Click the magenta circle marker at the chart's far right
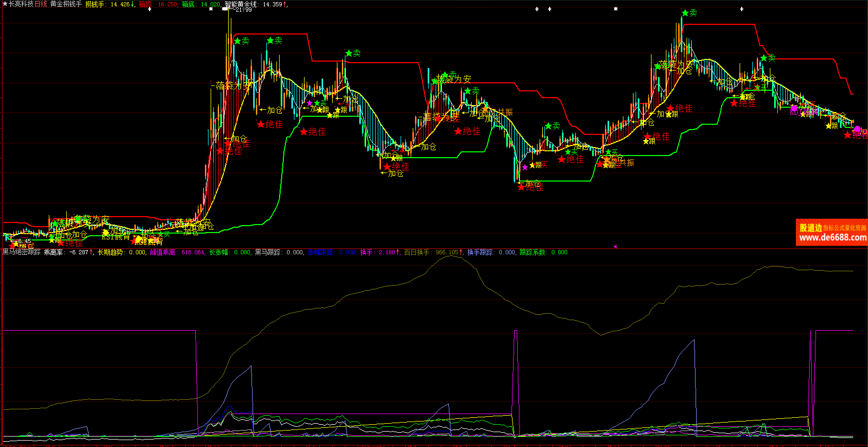This screenshot has width=868, height=447. coord(857,129)
